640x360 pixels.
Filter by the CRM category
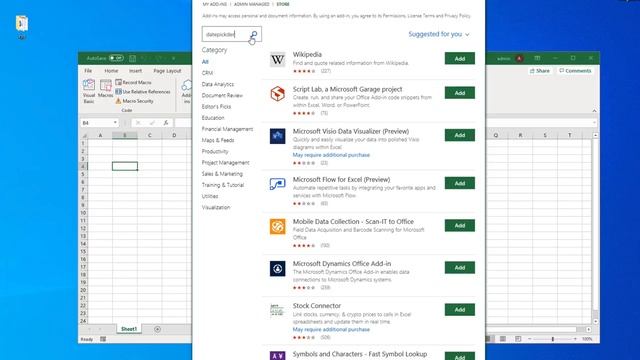[207, 73]
